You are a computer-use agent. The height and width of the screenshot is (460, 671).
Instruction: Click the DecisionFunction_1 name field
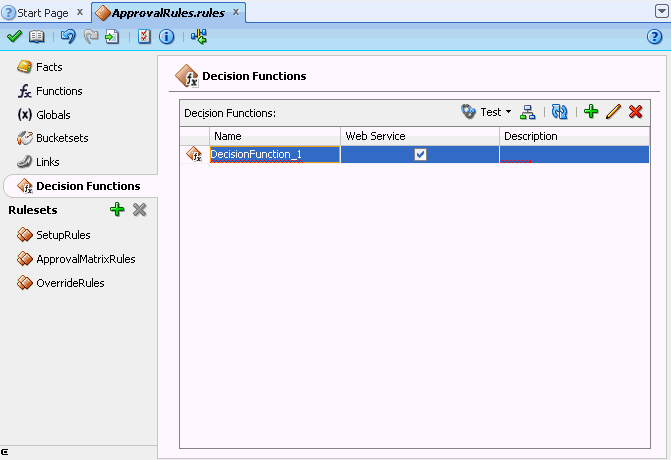[275, 154]
